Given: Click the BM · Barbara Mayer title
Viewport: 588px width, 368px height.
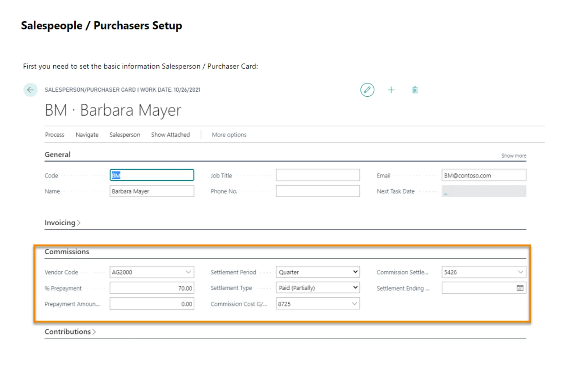Looking at the screenshot, I should pyautogui.click(x=113, y=110).
